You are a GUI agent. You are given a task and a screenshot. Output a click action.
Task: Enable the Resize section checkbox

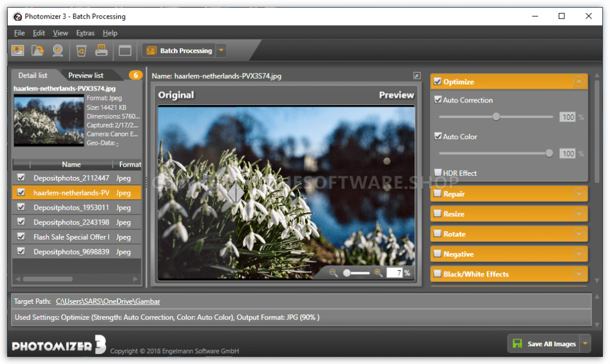pyautogui.click(x=438, y=213)
